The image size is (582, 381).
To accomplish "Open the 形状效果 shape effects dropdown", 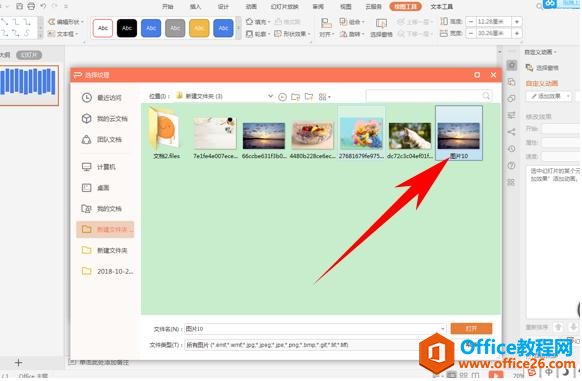I will point(292,34).
